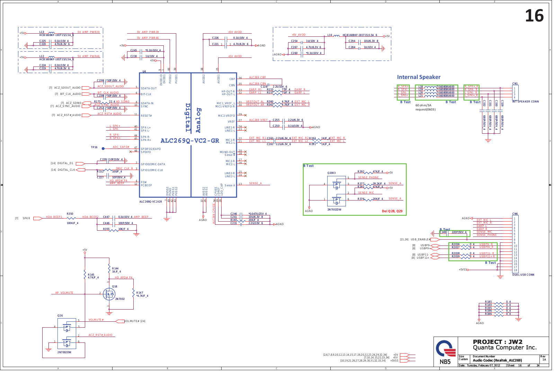Click the CN6 connector designator
554x392 pixels.
pyautogui.click(x=515, y=214)
